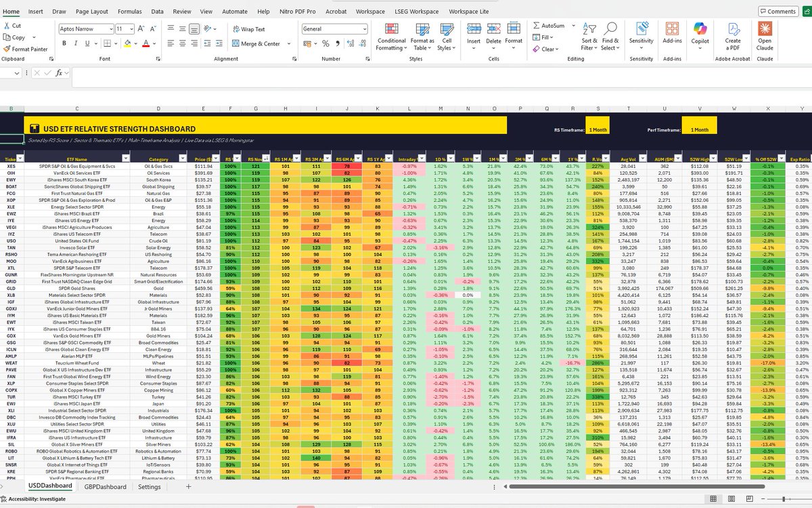The height and width of the screenshot is (508, 812).
Task: Click Increase Font Size icon
Action: point(141,29)
